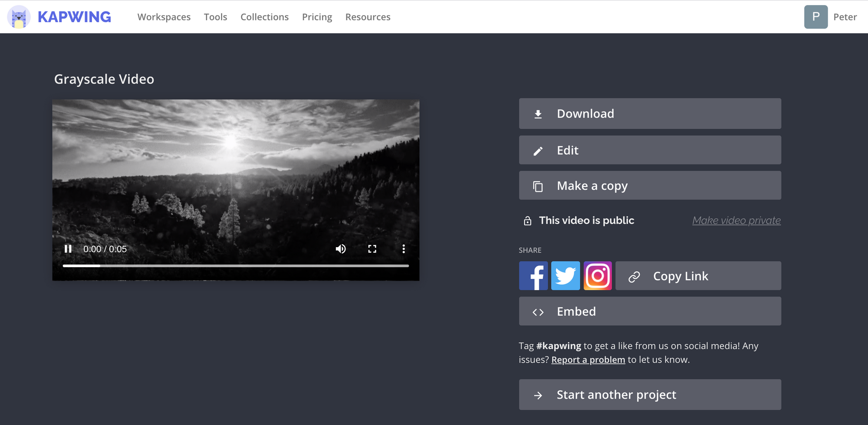Share video to Facebook
Image resolution: width=868 pixels, height=425 pixels.
pos(533,276)
